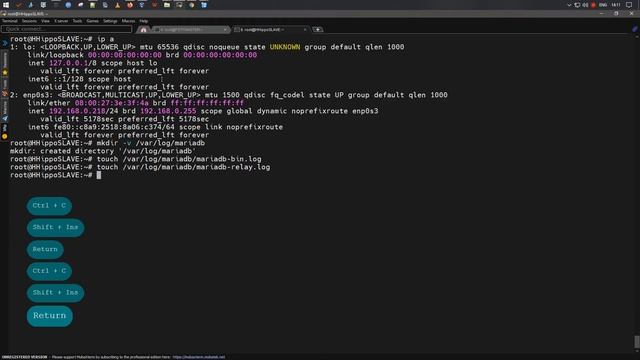
Task: Click the paperclip attach icon at top right
Action: (x=635, y=29)
